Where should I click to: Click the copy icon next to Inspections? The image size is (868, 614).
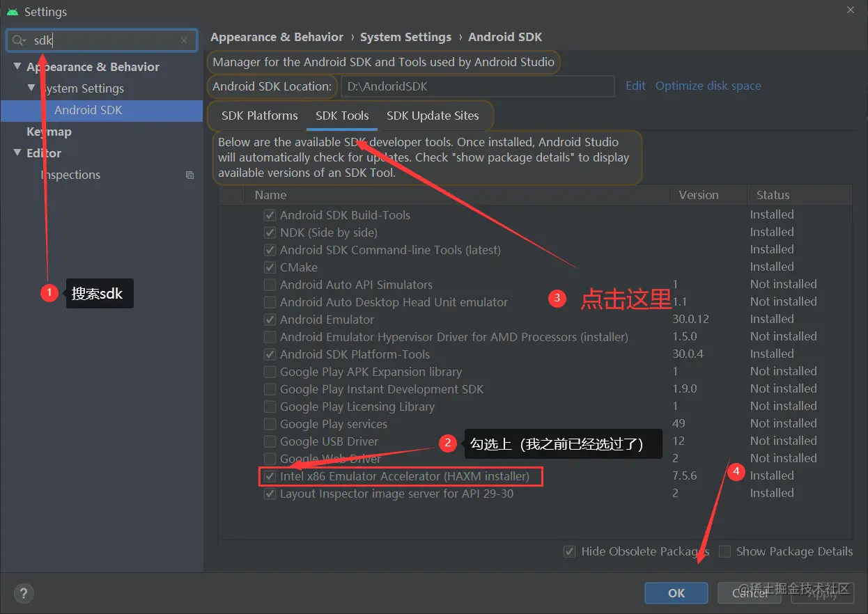pyautogui.click(x=189, y=175)
